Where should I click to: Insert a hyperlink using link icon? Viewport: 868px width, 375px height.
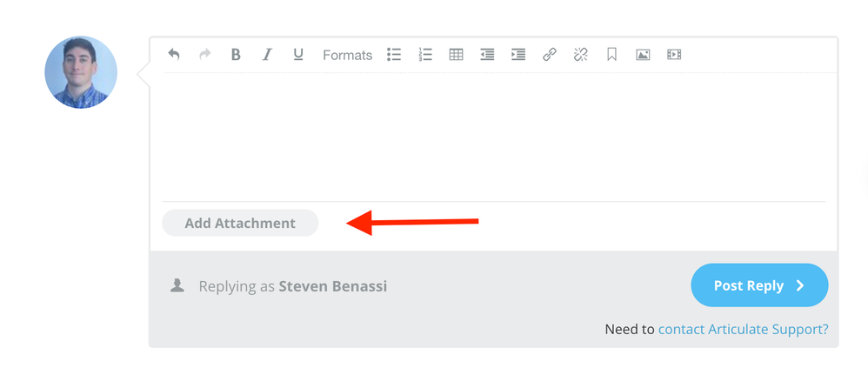[x=550, y=55]
